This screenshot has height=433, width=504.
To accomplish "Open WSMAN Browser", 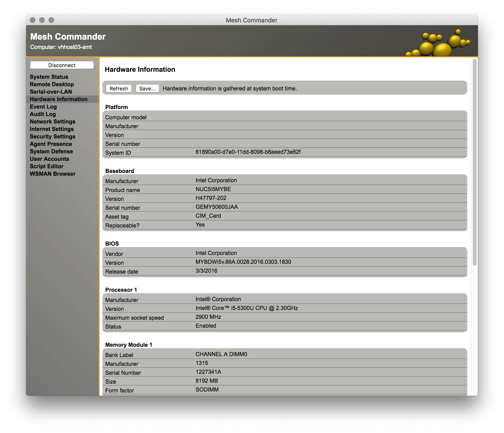I will [x=53, y=174].
